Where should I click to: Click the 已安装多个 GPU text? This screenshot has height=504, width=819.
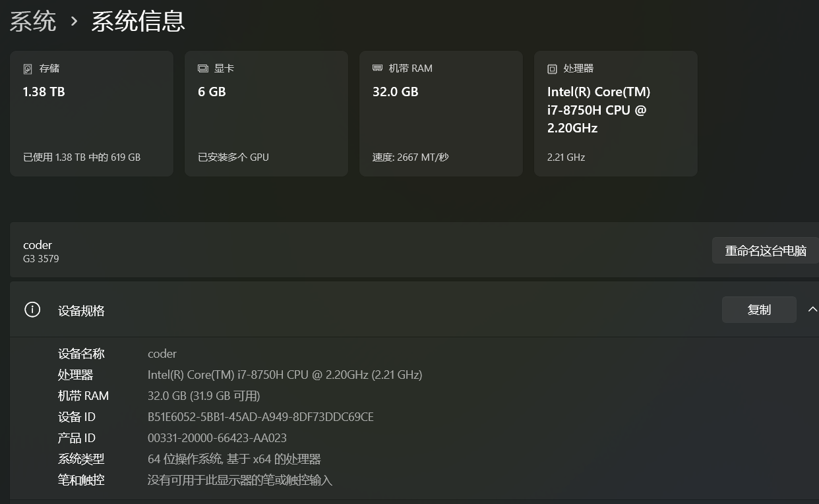(x=233, y=157)
